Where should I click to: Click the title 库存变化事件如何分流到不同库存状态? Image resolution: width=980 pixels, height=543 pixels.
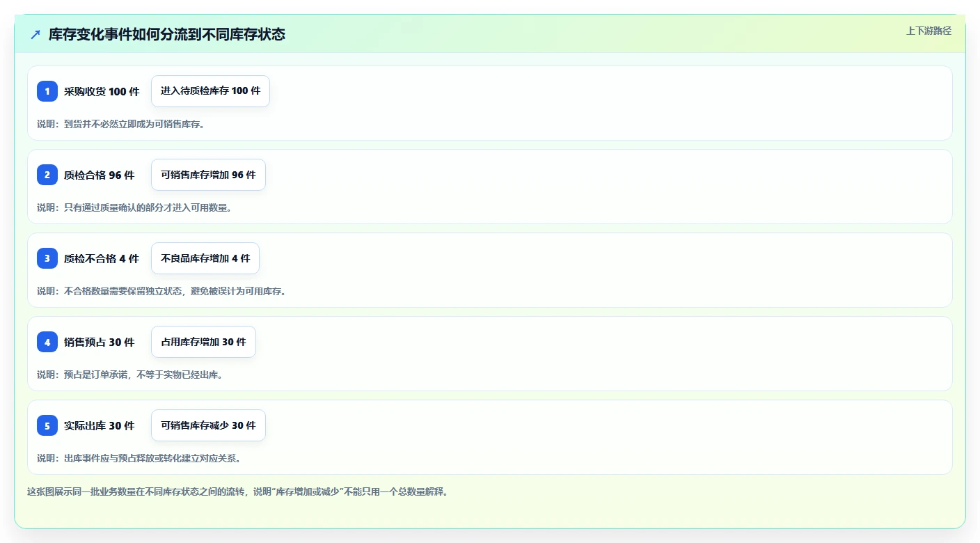click(167, 34)
